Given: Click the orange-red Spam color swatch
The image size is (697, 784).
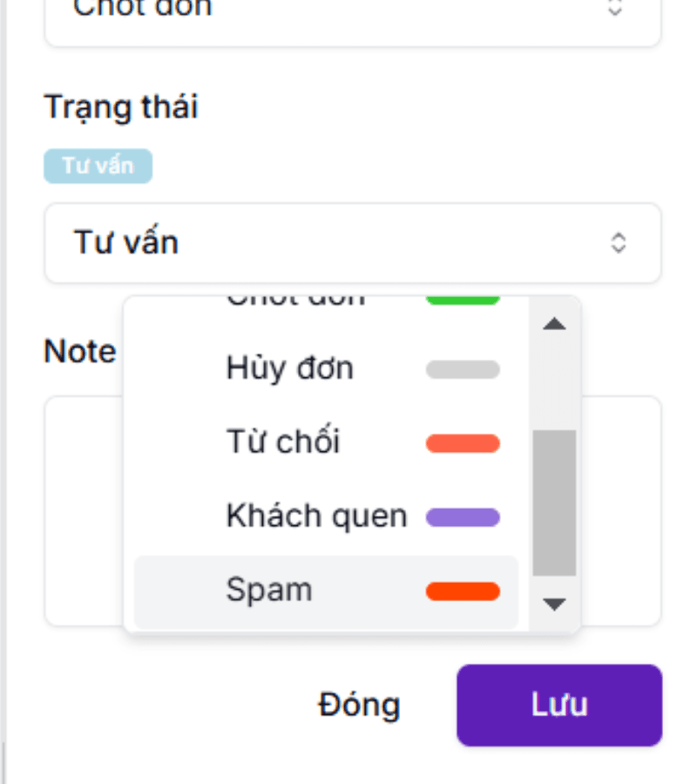Looking at the screenshot, I should (x=463, y=591).
